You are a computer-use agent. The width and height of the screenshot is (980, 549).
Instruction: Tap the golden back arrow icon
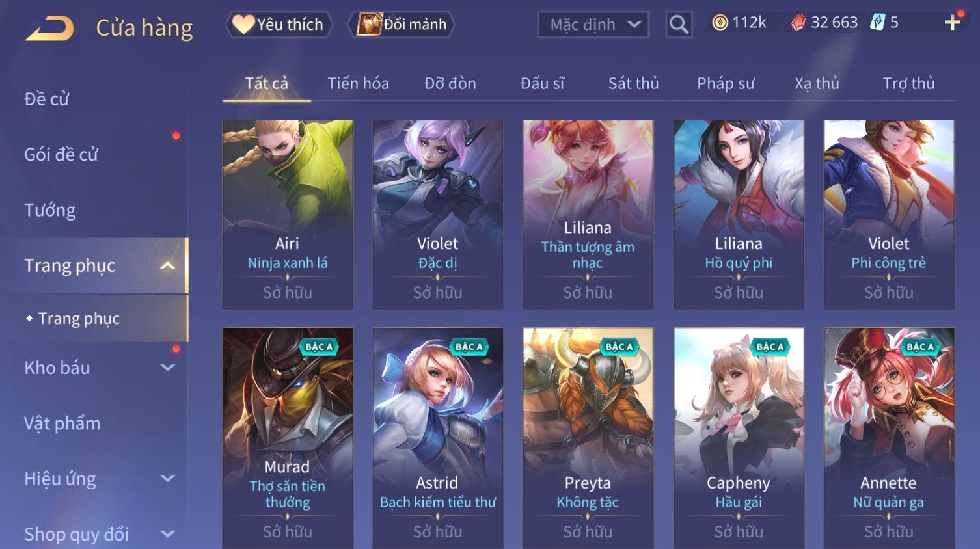point(50,29)
